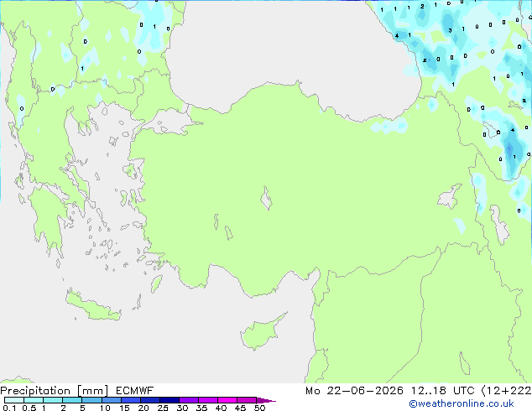This screenshot has height=411, width=532.
Task: Click the legend value '0.1'
Action: 9,408
